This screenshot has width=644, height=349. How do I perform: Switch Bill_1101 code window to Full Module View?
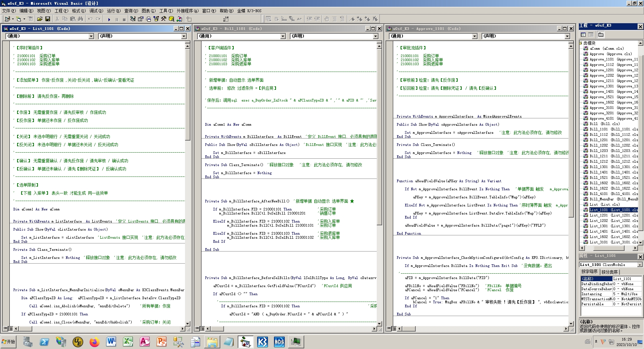click(x=202, y=328)
